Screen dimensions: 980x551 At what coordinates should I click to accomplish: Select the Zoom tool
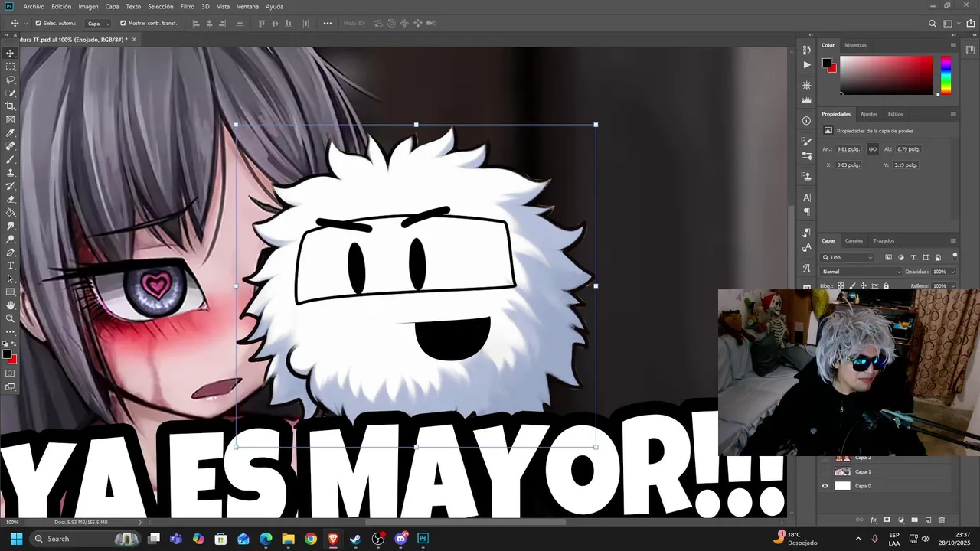(x=10, y=318)
